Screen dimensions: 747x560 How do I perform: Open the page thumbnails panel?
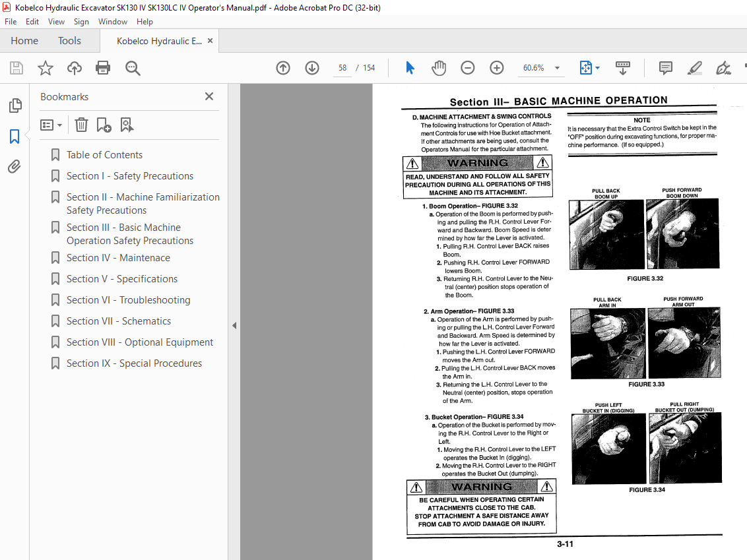pyautogui.click(x=15, y=106)
